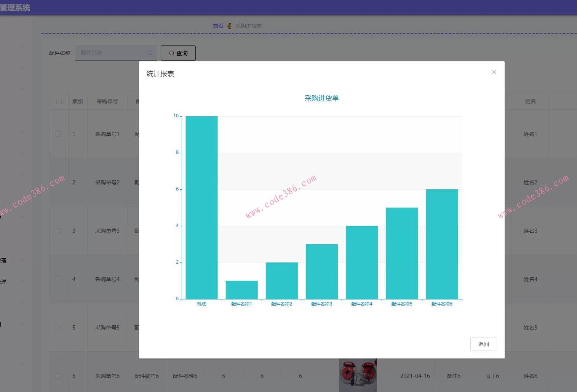This screenshot has width=577, height=392.
Task: Select the checkbox for row 采购单号6
Action: coord(58,376)
